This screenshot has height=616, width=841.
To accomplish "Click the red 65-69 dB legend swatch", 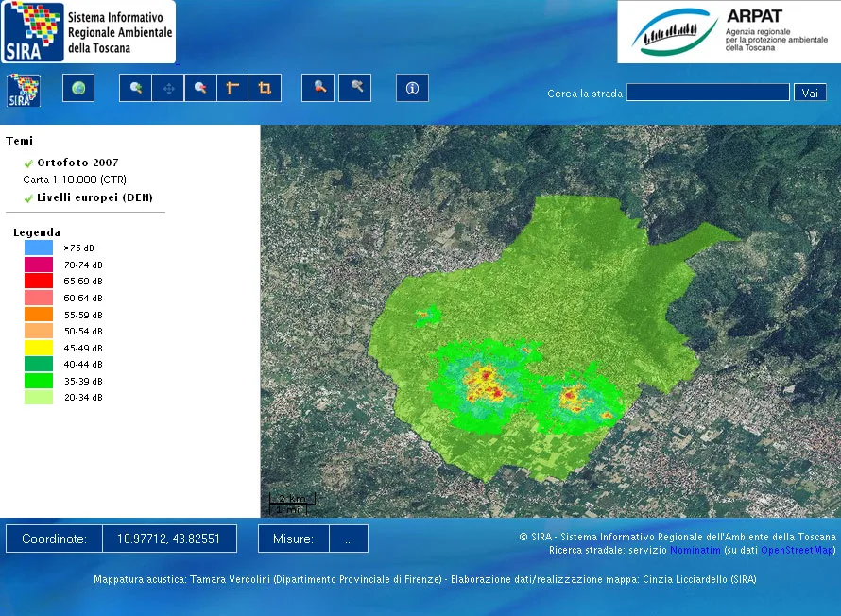I will click(36, 281).
